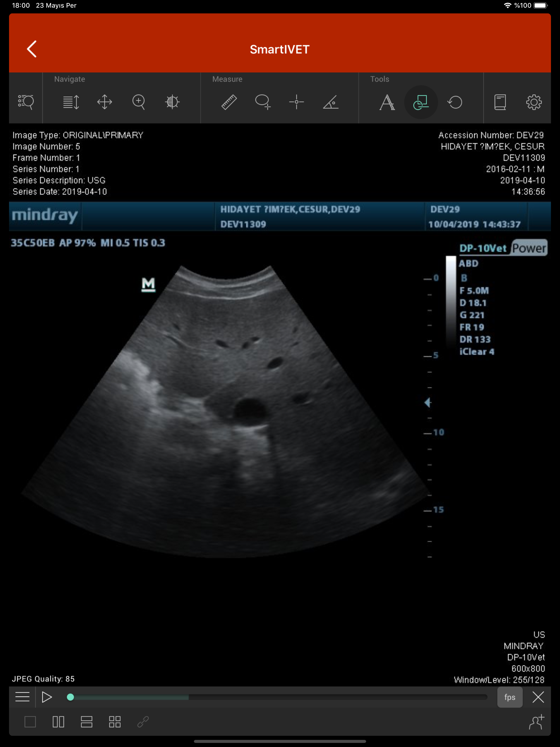Open the study list search icon
Viewport: 560px width, 747px height.
[26, 102]
